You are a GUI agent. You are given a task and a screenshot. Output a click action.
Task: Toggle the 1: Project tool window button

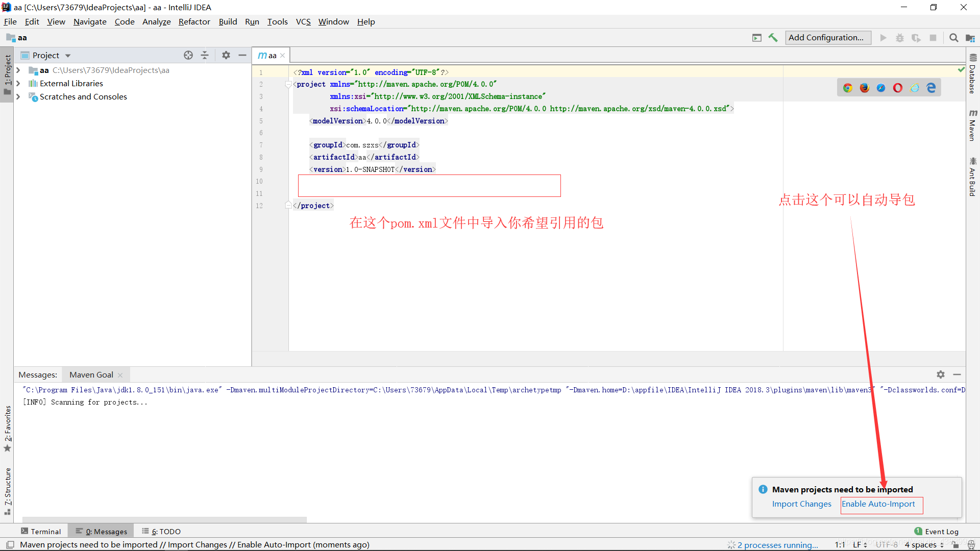[7, 74]
